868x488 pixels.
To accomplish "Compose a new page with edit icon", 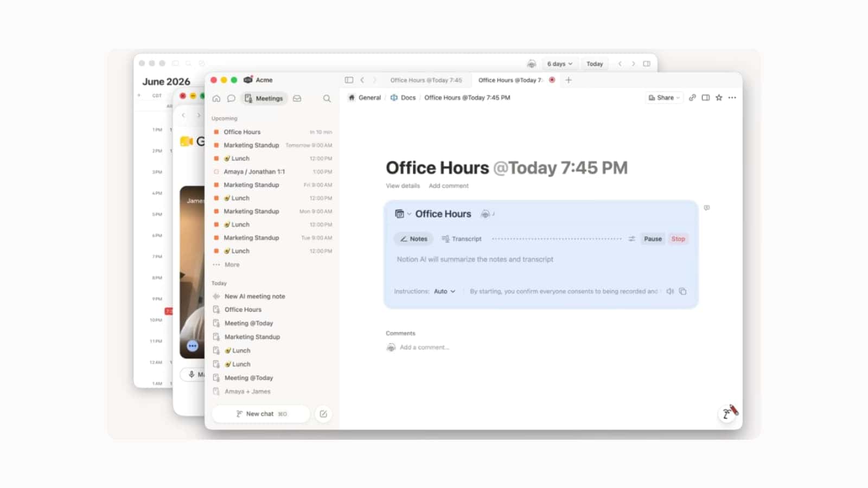I will tap(323, 414).
